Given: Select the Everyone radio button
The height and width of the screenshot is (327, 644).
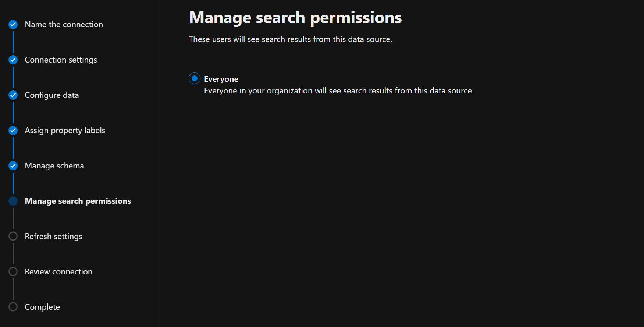Looking at the screenshot, I should pyautogui.click(x=195, y=78).
